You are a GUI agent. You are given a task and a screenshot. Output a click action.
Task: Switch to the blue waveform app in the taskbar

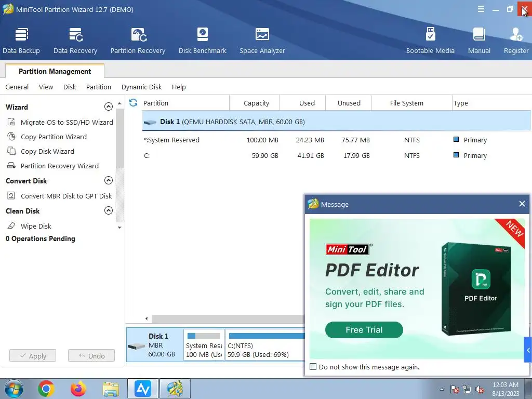click(x=142, y=389)
